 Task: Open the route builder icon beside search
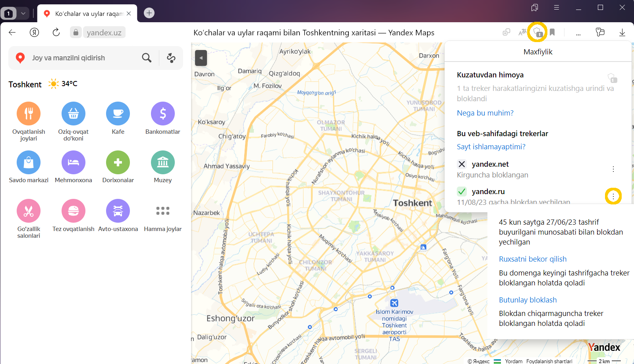pyautogui.click(x=171, y=58)
